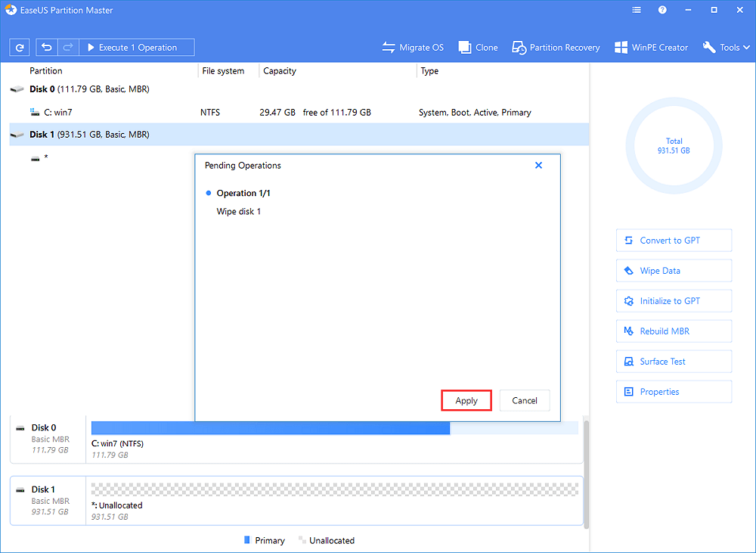The width and height of the screenshot is (756, 553).
Task: Open the Help panel
Action: [x=663, y=10]
